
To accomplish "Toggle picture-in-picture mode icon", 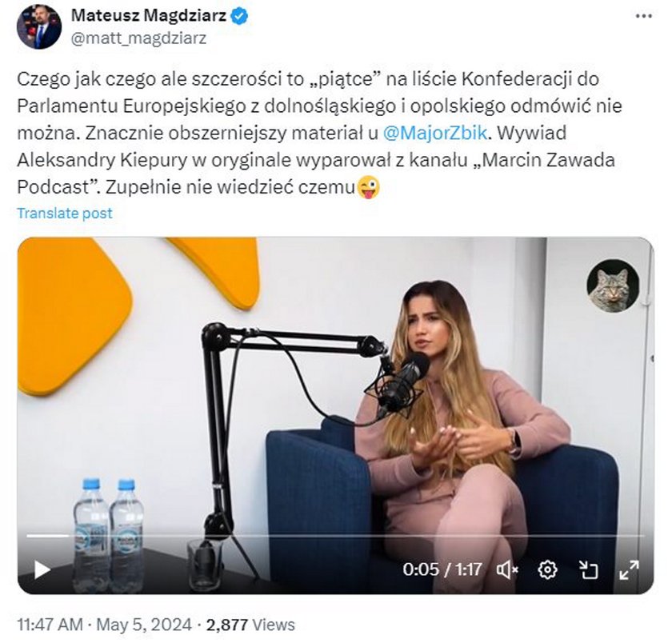I will pos(589,569).
